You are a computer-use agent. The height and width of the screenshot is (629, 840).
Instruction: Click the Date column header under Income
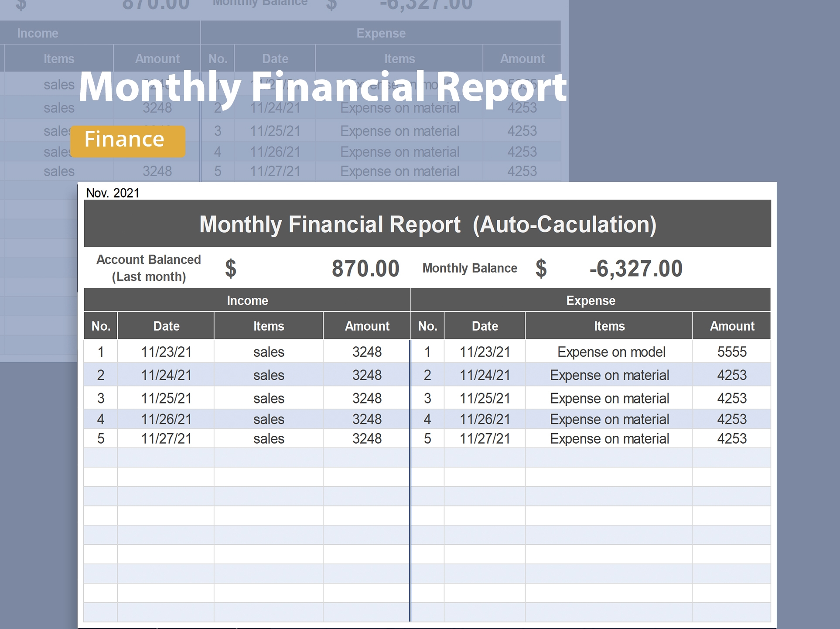point(165,325)
